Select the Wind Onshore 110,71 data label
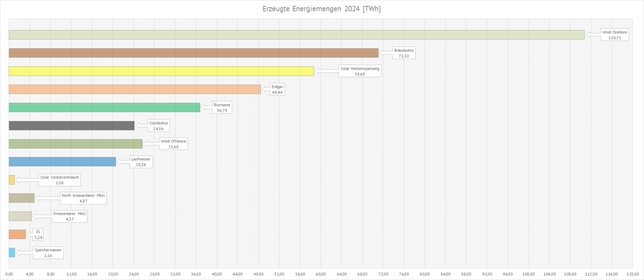644x280 pixels. coord(614,35)
